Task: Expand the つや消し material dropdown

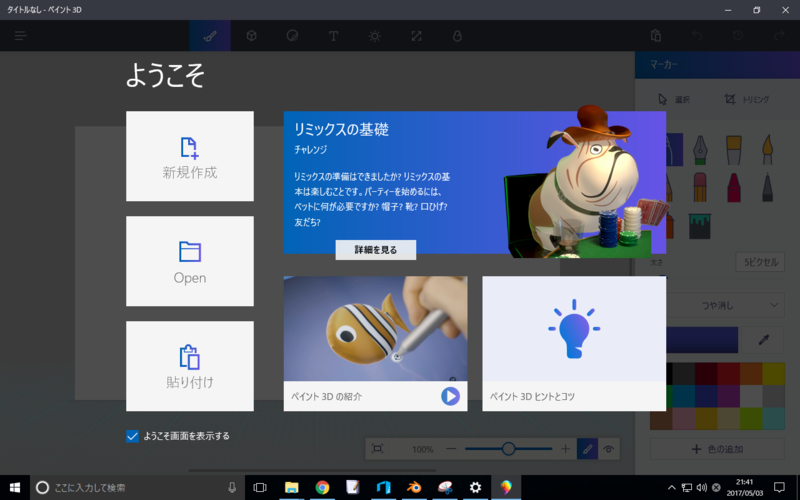Action: coord(725,306)
